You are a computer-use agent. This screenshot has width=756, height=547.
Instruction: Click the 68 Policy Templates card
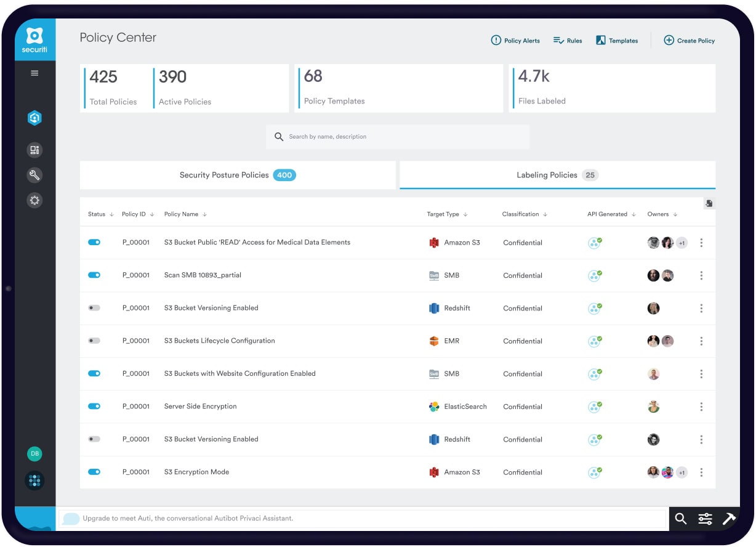[x=398, y=88]
